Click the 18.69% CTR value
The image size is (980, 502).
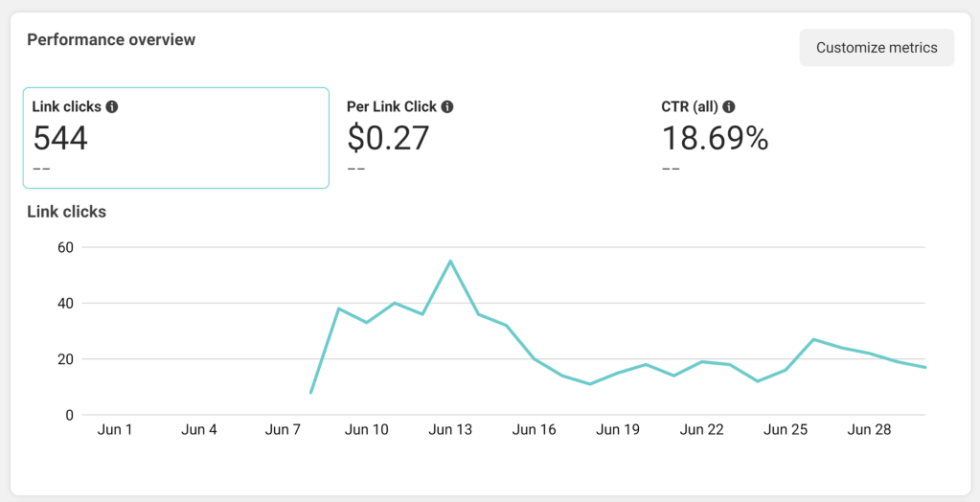[x=715, y=139]
